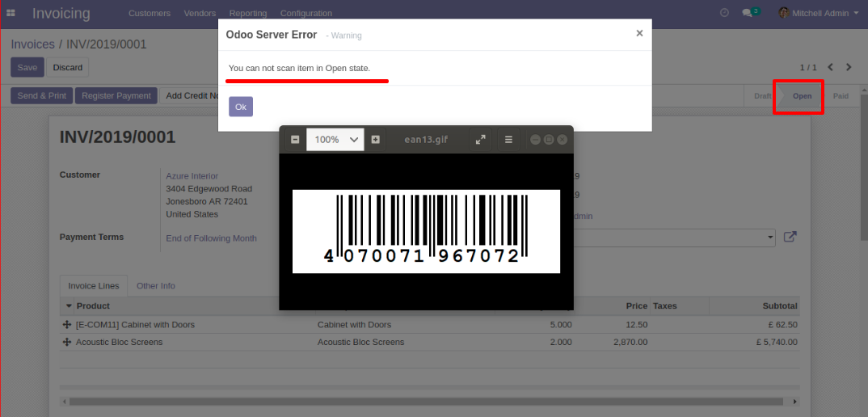Click the £ 62.50 subtotal cell

click(783, 325)
